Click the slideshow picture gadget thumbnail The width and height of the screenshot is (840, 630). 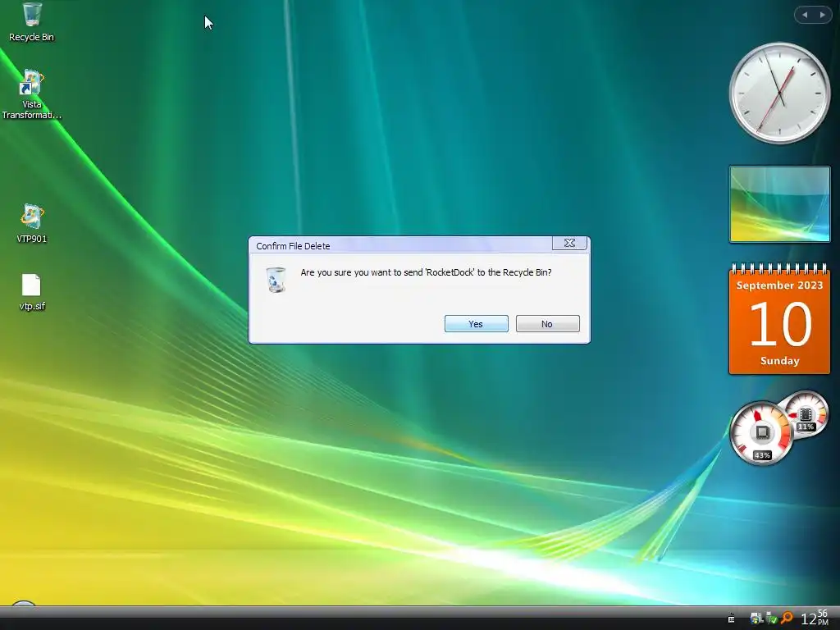coord(779,204)
